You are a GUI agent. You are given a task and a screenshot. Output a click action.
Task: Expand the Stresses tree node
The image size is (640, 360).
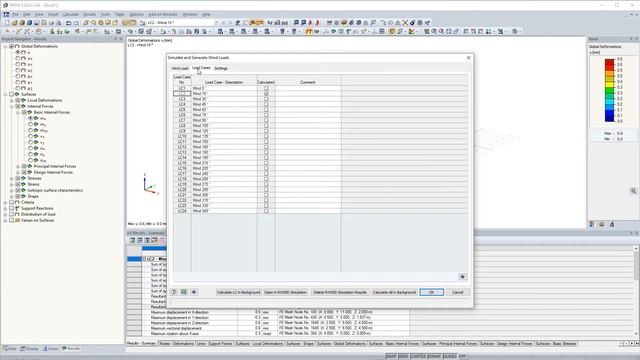click(x=12, y=178)
